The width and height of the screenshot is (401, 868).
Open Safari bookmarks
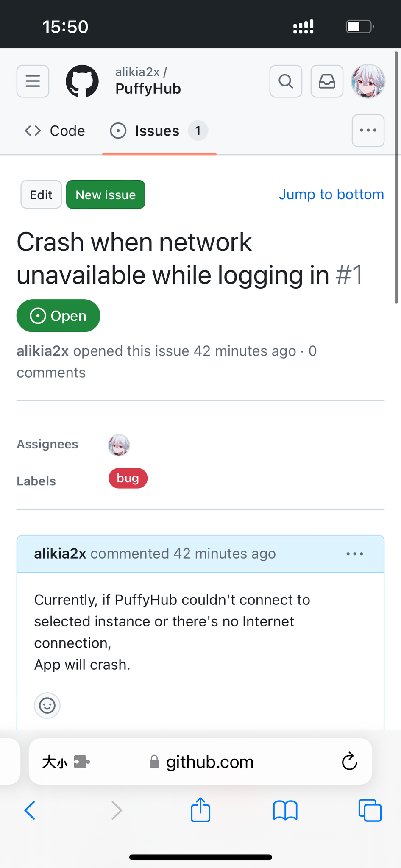coord(285,810)
